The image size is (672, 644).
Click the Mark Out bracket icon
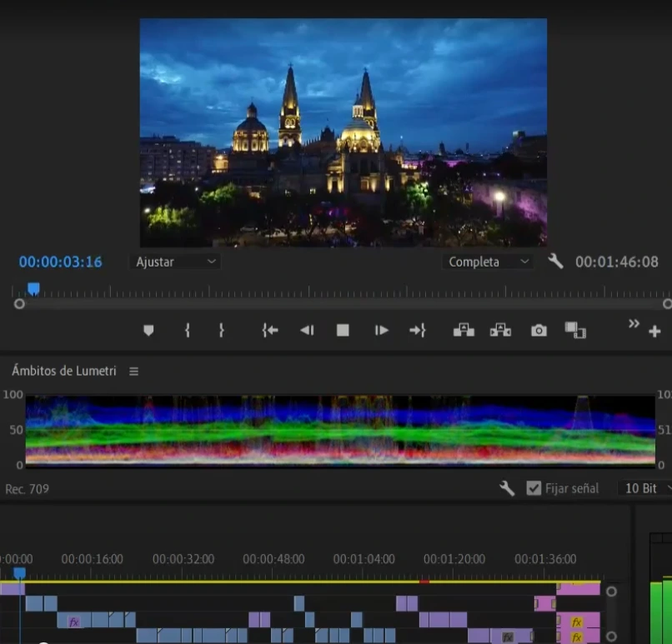(221, 331)
